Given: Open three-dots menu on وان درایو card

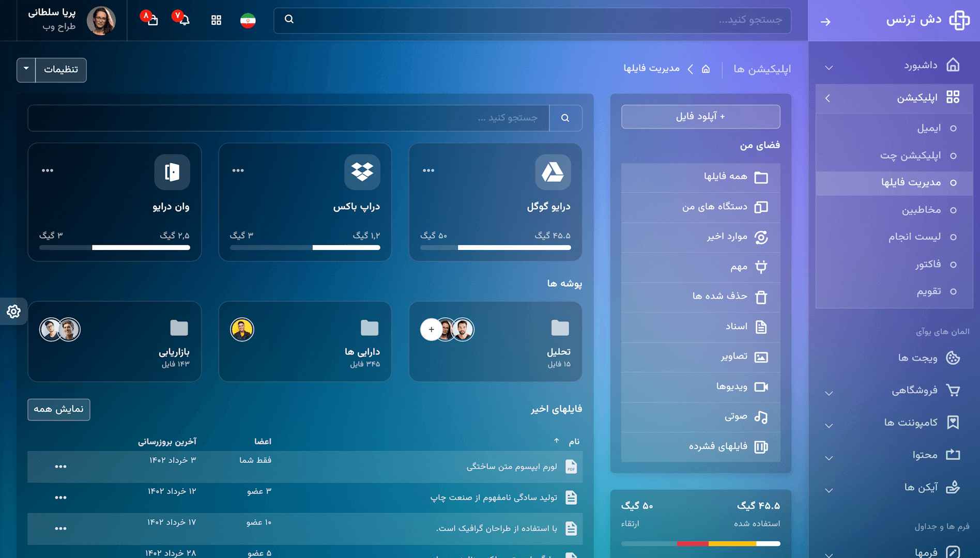Looking at the screenshot, I should (48, 171).
